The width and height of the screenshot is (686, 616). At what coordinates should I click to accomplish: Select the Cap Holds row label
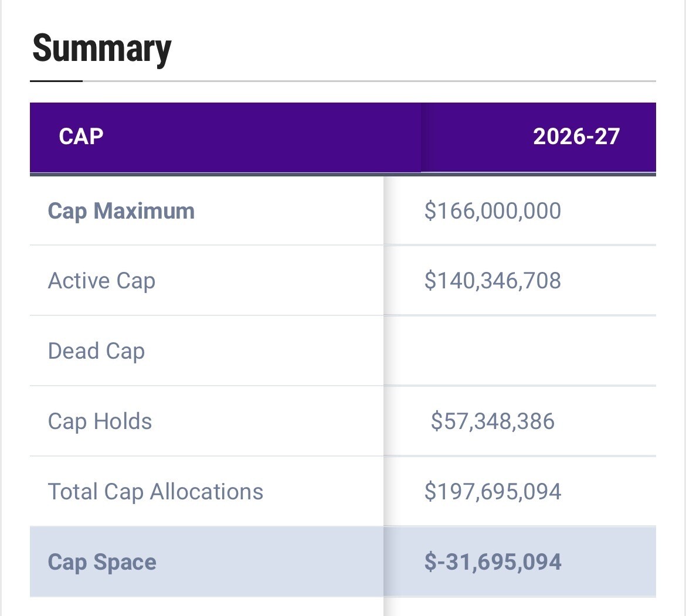[100, 421]
